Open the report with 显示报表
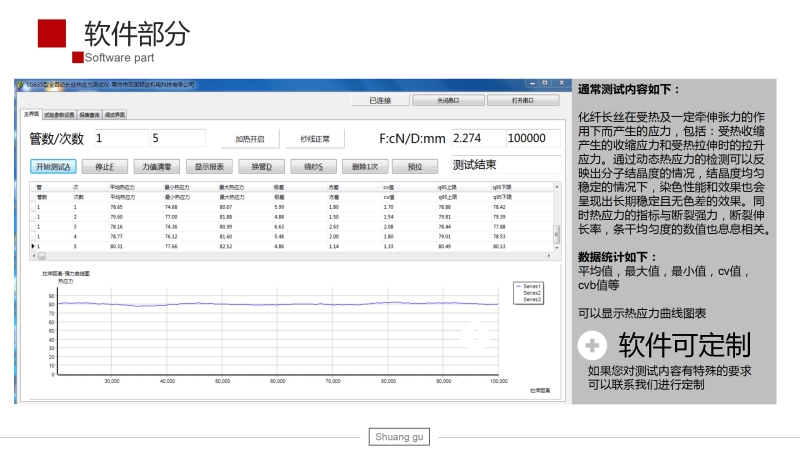Screen dimensions: 800x450 click(x=208, y=166)
